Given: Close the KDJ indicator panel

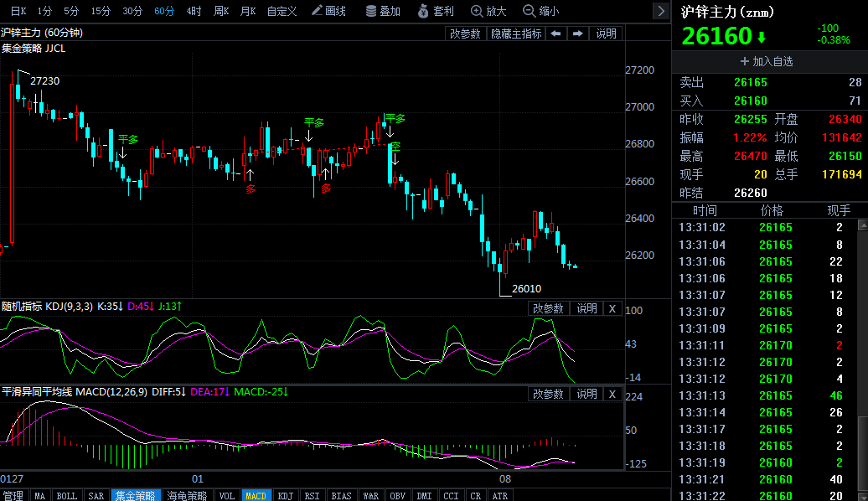Looking at the screenshot, I should coord(612,308).
